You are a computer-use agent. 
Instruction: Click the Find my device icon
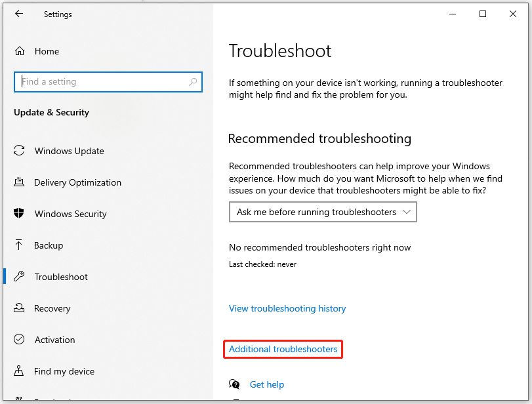[18, 371]
